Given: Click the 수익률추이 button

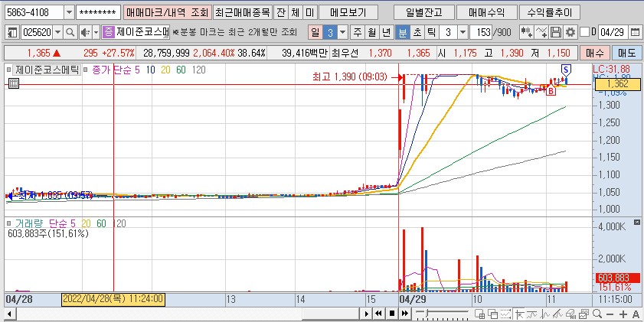Looking at the screenshot, I should [x=550, y=12].
